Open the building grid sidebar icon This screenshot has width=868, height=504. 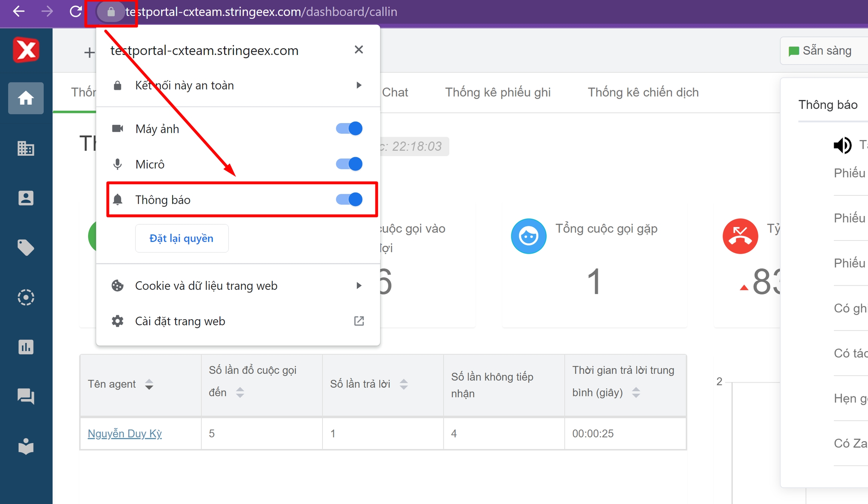pyautogui.click(x=26, y=148)
